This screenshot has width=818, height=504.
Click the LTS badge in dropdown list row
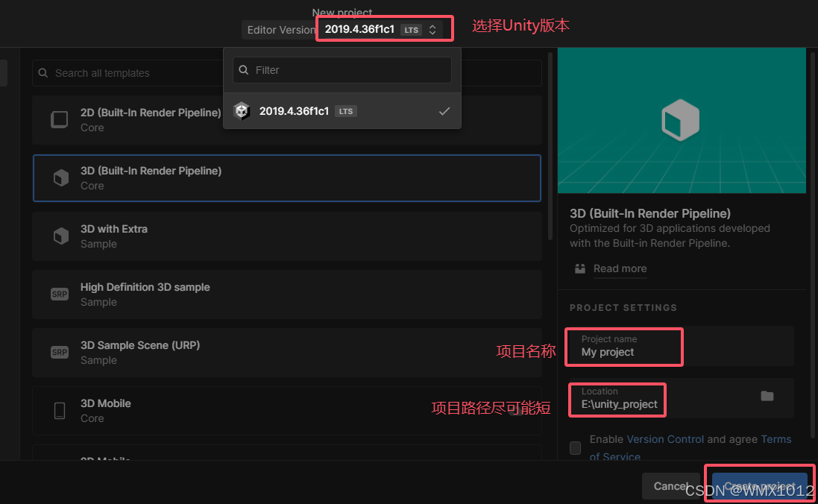point(345,111)
